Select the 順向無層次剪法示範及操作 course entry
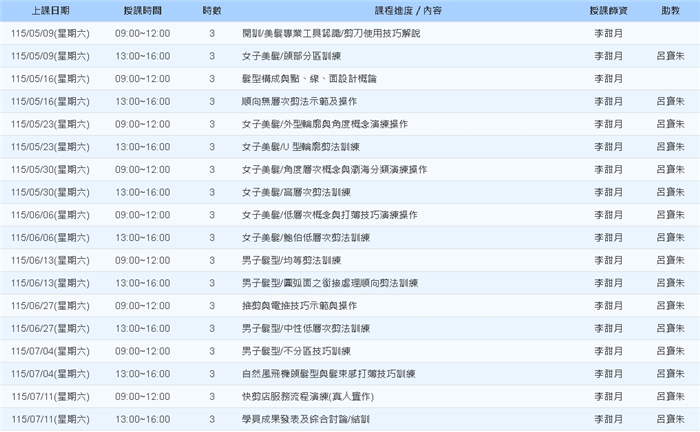The width and height of the screenshot is (700, 432). (300, 101)
